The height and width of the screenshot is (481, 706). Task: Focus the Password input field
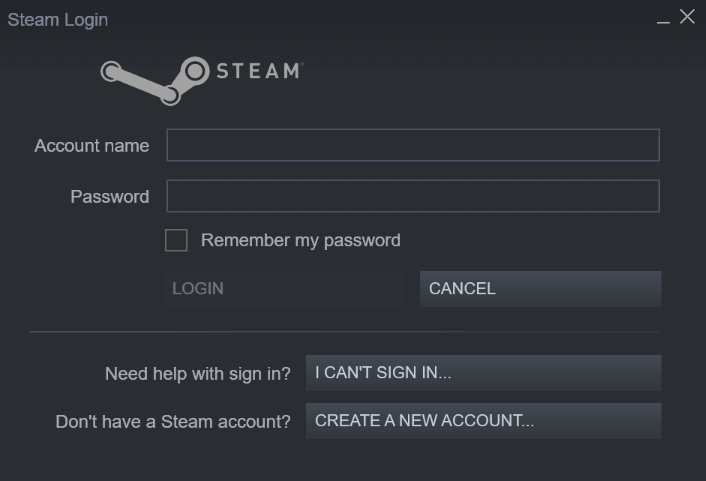click(x=412, y=196)
